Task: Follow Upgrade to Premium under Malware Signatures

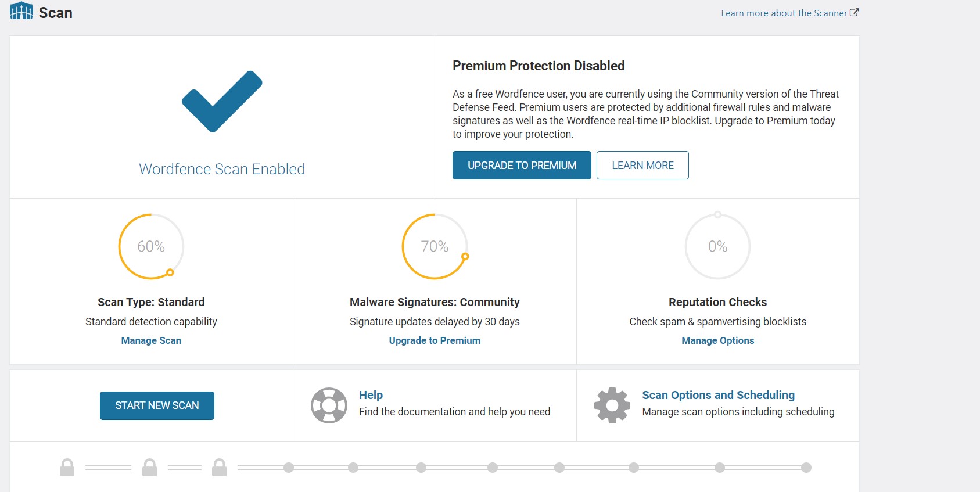Action: (x=435, y=340)
